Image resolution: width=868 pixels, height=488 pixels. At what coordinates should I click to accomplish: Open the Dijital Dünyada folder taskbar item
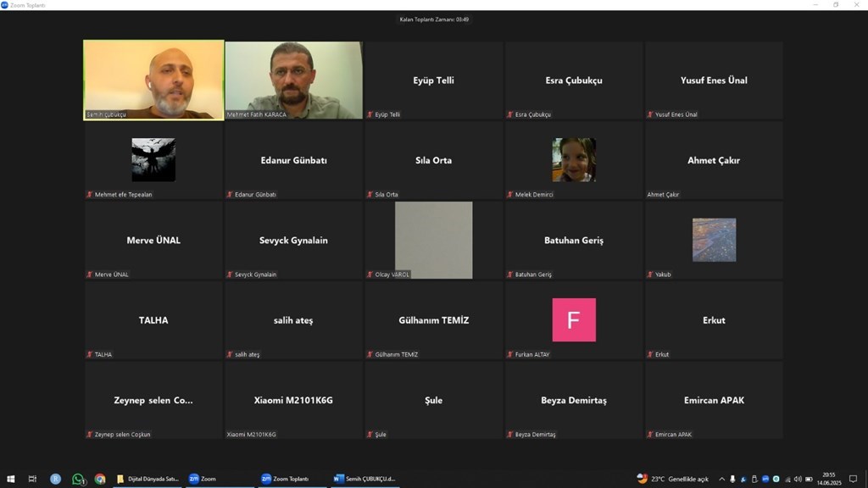(x=147, y=479)
